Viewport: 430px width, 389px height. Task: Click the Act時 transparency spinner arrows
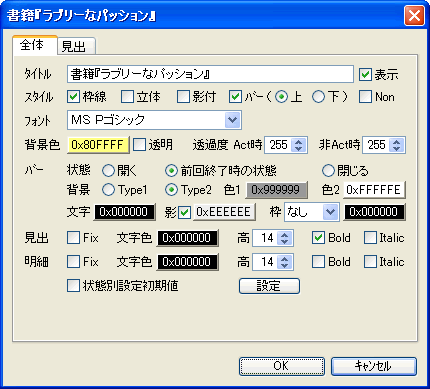tap(299, 145)
